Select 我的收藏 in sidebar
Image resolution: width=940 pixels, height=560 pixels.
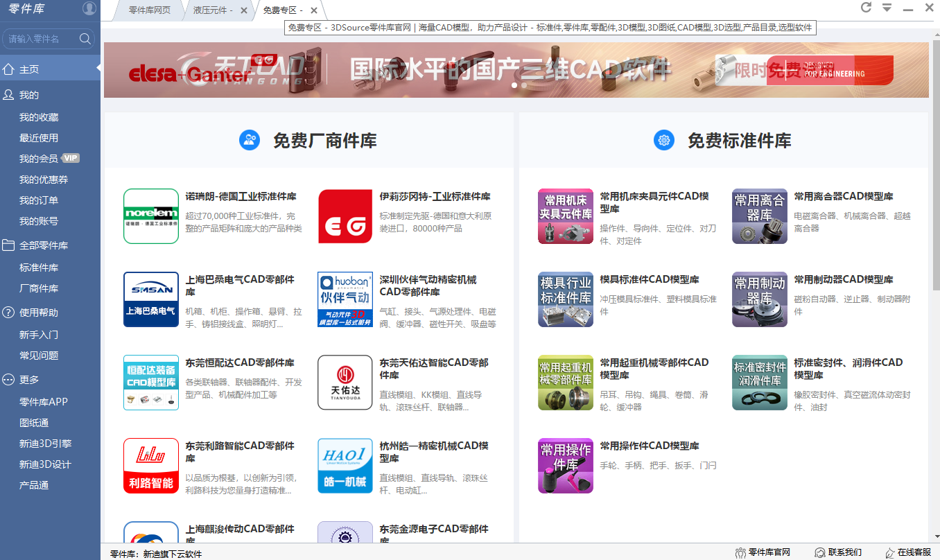pyautogui.click(x=39, y=117)
